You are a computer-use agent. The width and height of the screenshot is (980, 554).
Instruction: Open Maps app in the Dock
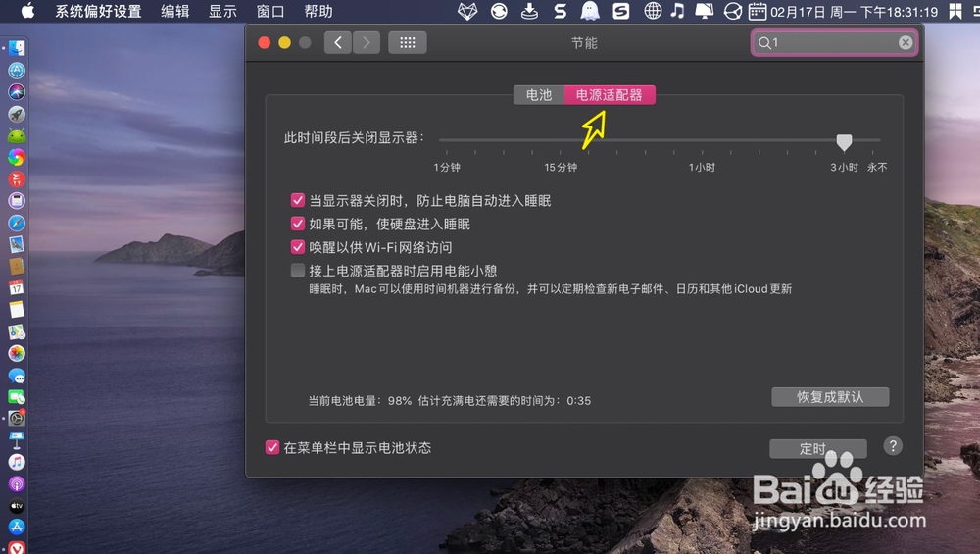17,332
